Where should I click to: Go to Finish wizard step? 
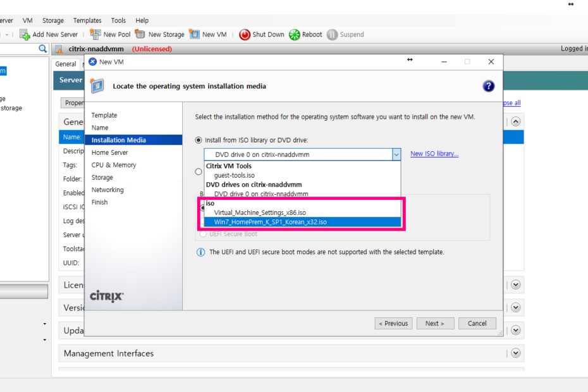tap(99, 202)
